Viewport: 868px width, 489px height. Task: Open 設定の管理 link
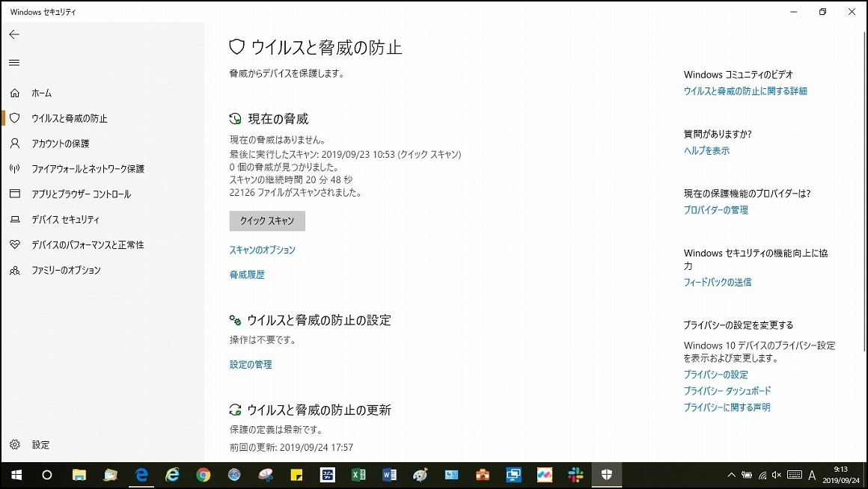(x=251, y=365)
